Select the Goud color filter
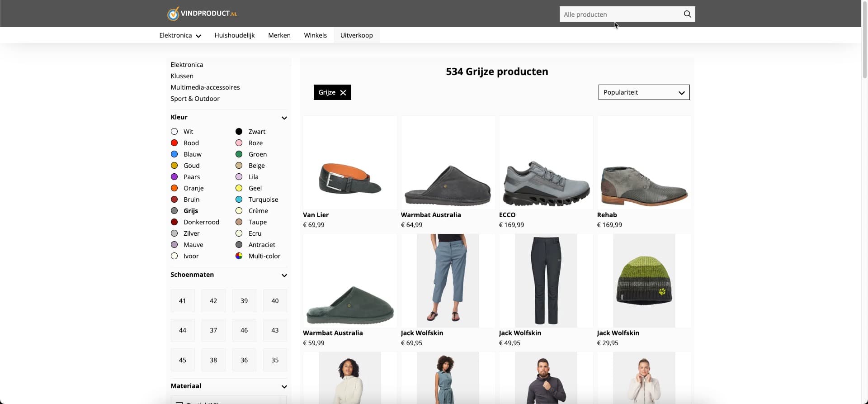This screenshot has height=404, width=868. coord(185,166)
